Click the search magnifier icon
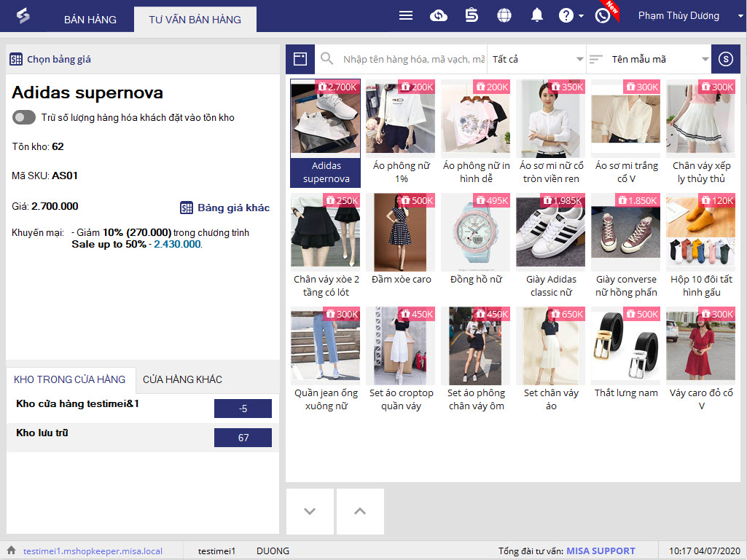This screenshot has height=560, width=747. (326, 59)
